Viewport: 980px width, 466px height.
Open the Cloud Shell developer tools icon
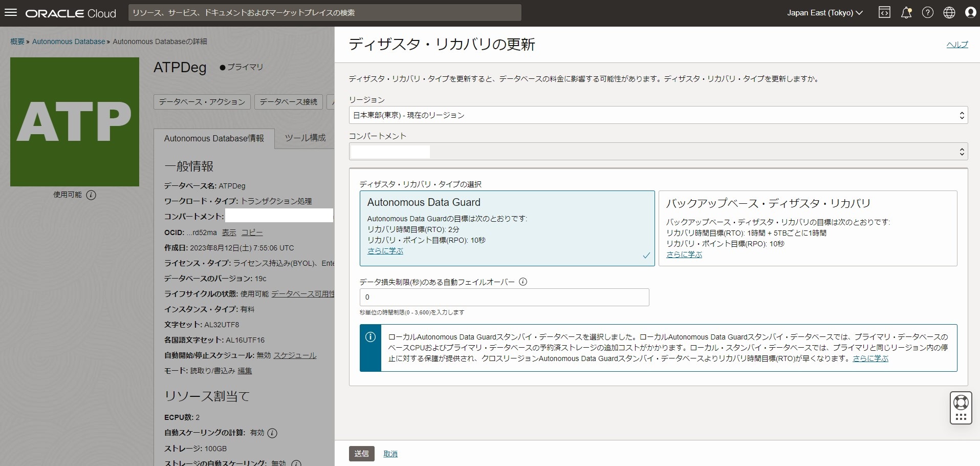[x=884, y=13]
